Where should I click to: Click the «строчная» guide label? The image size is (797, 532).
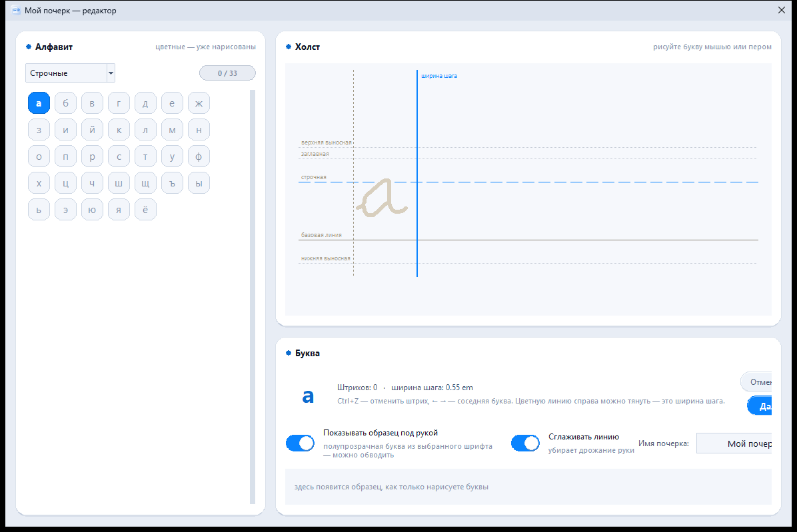pos(314,177)
